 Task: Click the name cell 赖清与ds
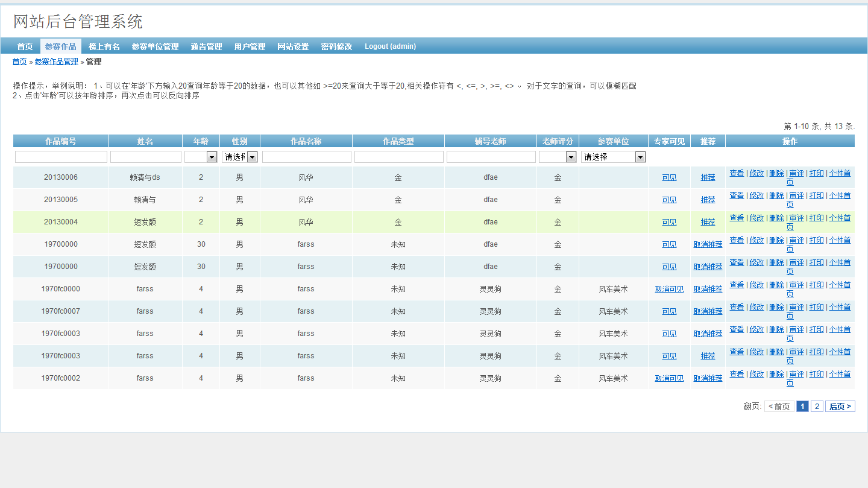click(145, 177)
